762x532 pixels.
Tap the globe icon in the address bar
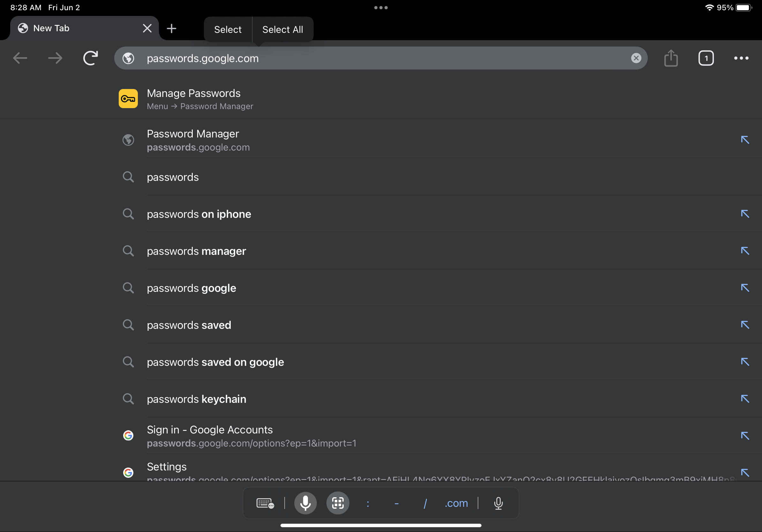point(129,58)
